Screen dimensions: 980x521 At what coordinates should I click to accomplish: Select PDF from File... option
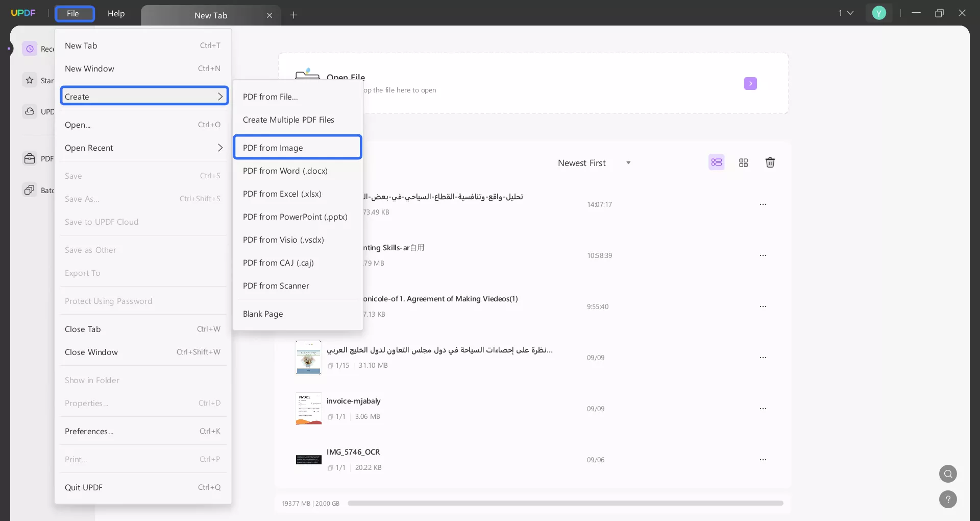pos(298,97)
